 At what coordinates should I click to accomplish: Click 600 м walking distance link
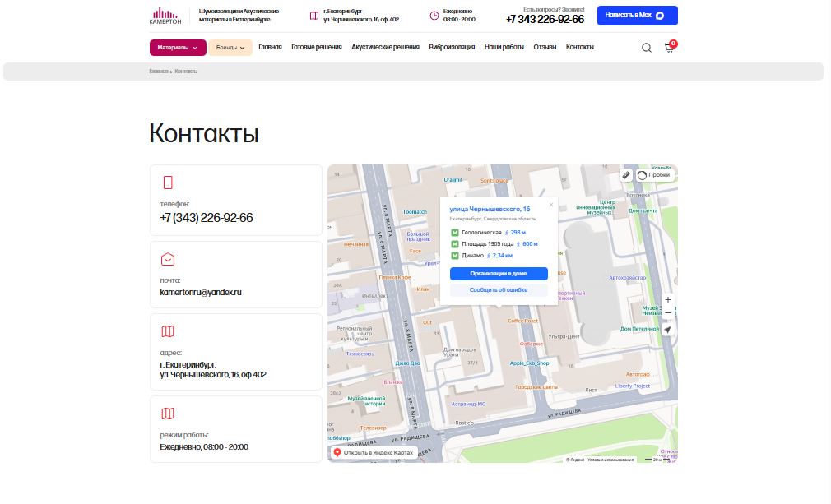pos(530,244)
